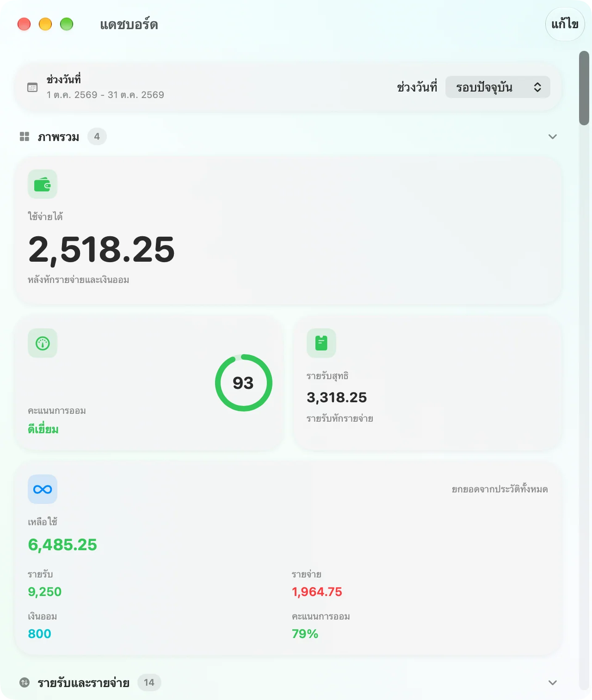This screenshot has height=700, width=592.
Task: Click the count badge 14 beside รายรับและรายจ่าย
Action: [x=149, y=682]
